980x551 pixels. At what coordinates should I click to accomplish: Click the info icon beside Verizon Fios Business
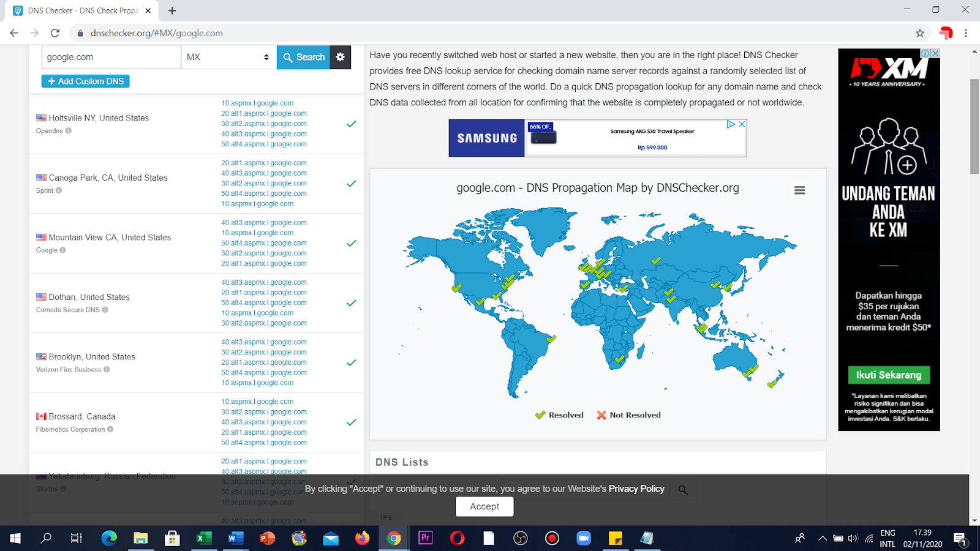[107, 369]
